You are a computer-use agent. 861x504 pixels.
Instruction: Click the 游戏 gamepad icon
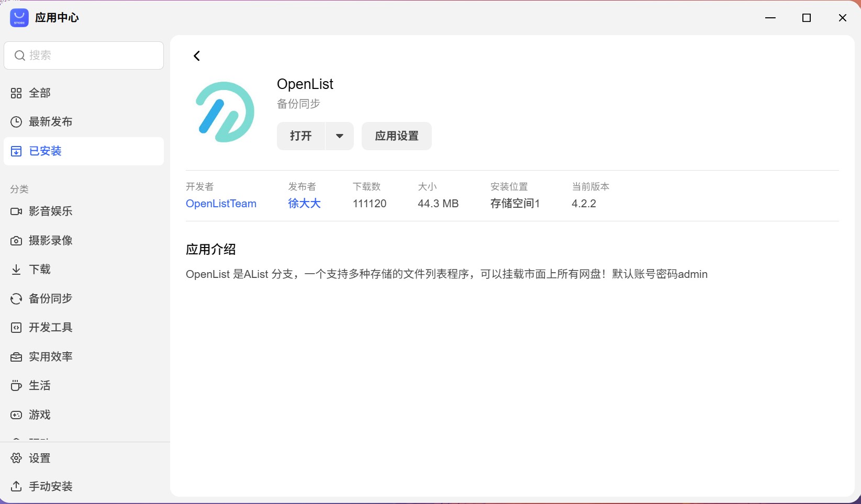point(16,415)
